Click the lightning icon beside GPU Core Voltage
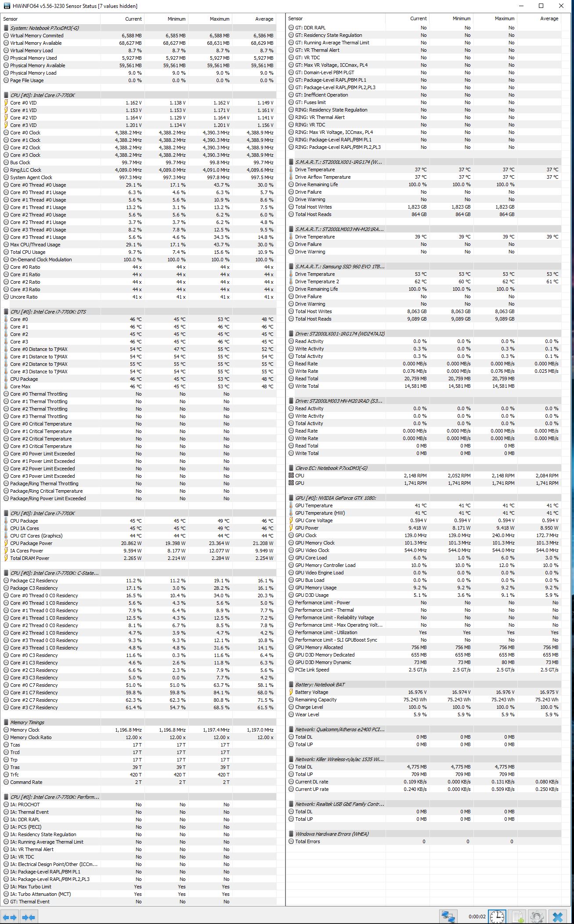 click(291, 520)
